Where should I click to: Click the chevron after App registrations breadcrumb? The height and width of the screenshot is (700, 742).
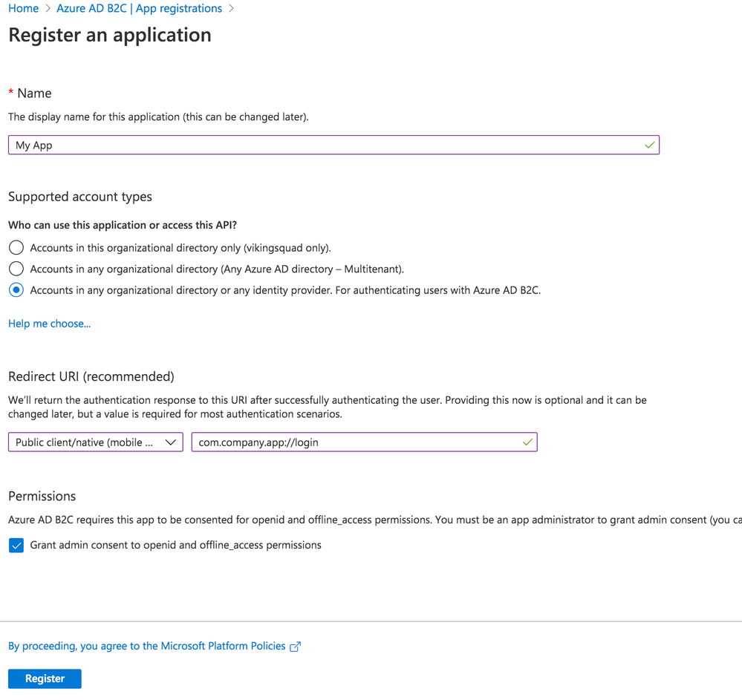click(x=231, y=9)
